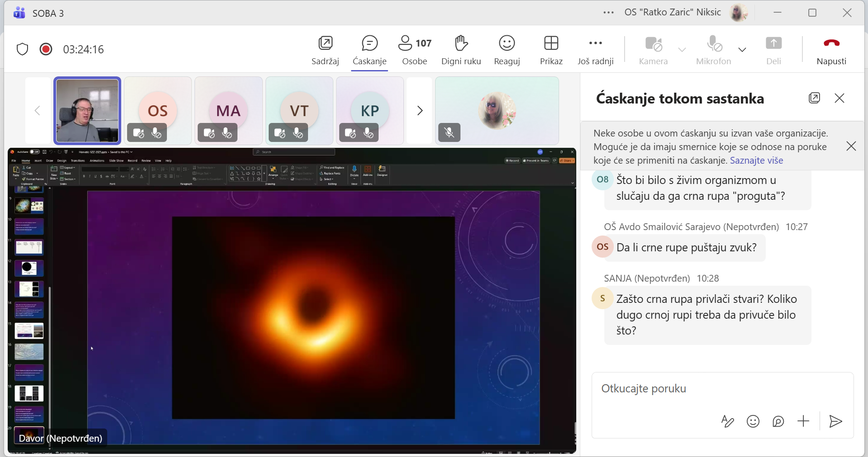The image size is (868, 457).
Task: Dismiss the external organization notice
Action: tap(851, 146)
